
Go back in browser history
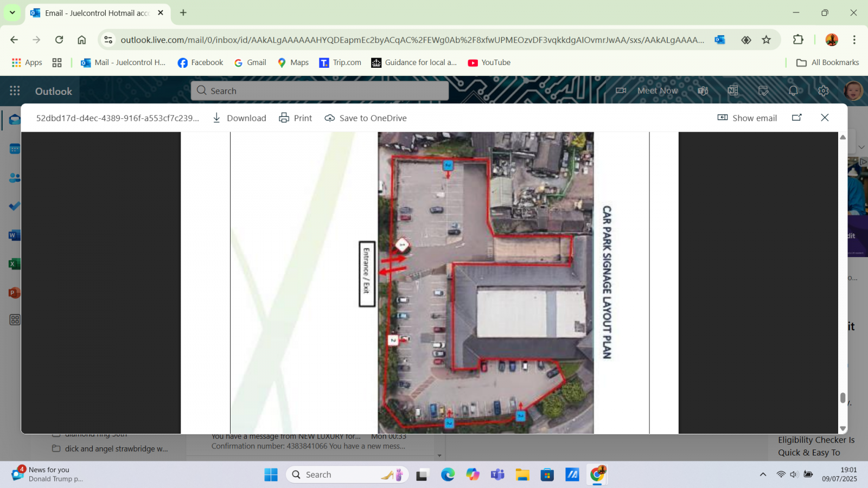[x=14, y=40]
